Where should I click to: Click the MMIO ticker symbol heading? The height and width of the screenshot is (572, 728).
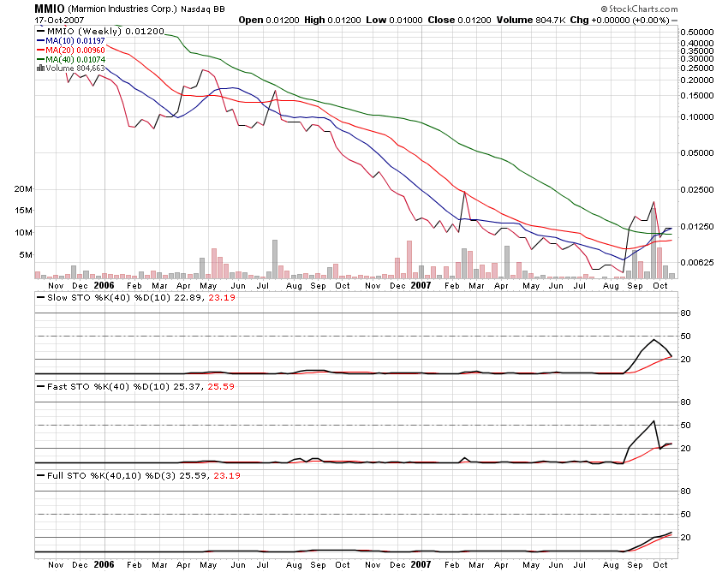tap(49, 9)
